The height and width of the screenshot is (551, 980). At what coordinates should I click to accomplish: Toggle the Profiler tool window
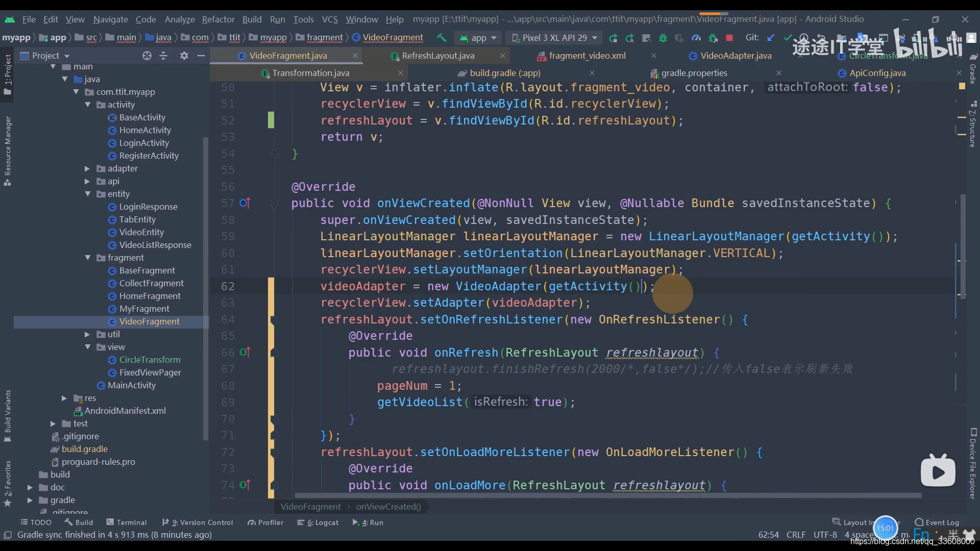(265, 522)
